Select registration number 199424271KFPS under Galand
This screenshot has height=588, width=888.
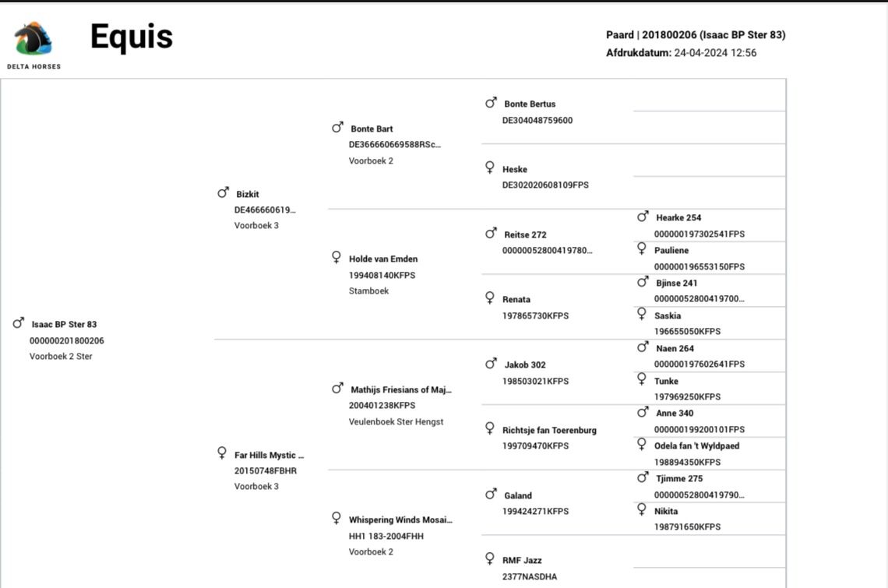(535, 511)
